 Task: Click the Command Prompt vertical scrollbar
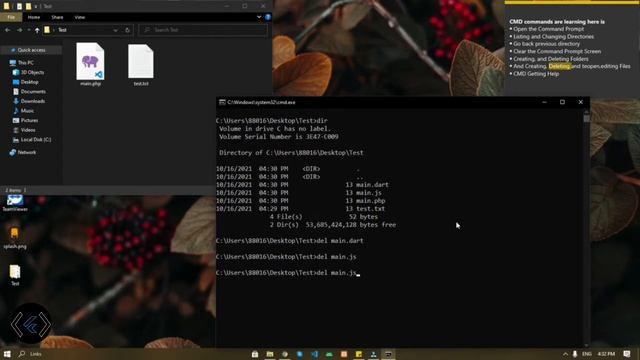tap(587, 229)
